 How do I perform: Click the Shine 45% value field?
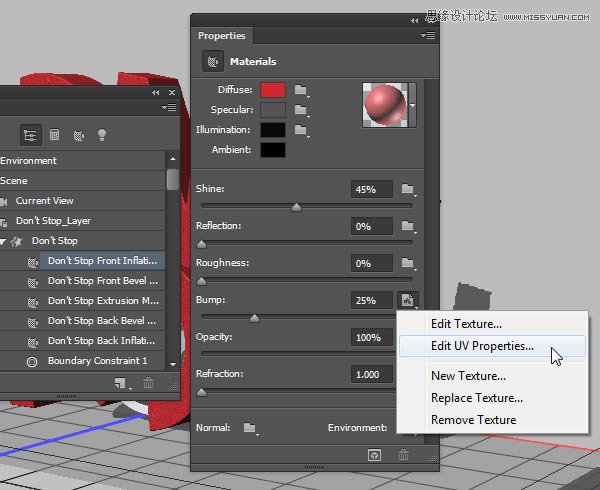coord(372,189)
